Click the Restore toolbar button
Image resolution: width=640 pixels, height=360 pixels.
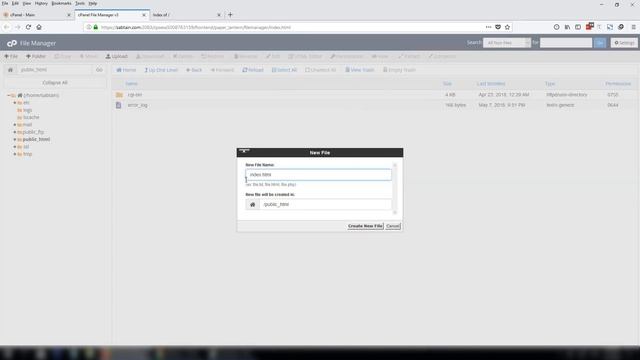(213, 56)
